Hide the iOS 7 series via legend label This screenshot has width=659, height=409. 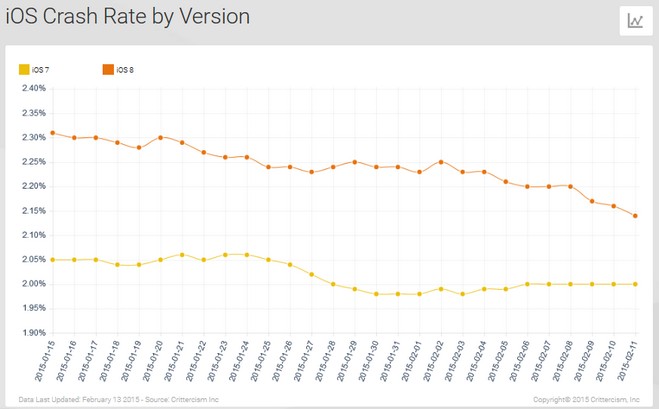[41, 69]
